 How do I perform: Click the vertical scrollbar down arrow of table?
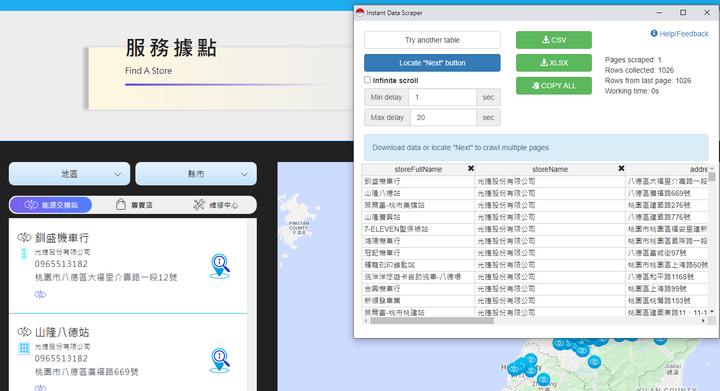click(712, 312)
